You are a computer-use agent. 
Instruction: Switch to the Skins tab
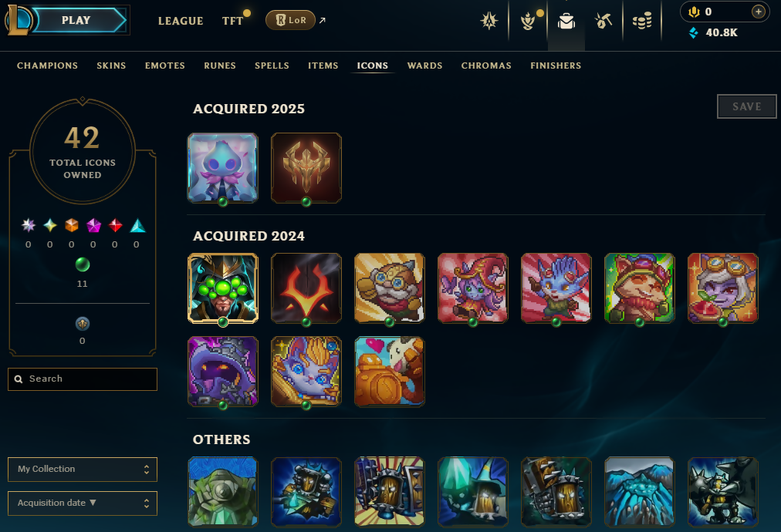point(111,66)
